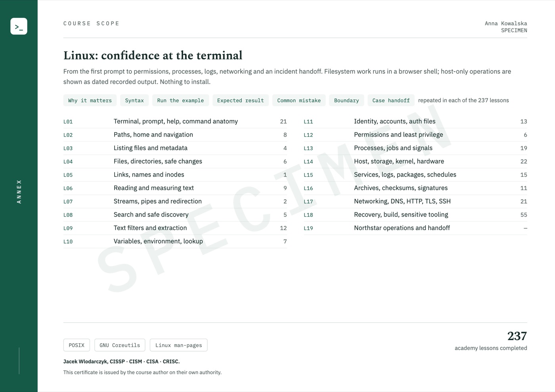Open lesson L07 Streams, pipes and redirection
555x392 pixels.
(x=175, y=202)
